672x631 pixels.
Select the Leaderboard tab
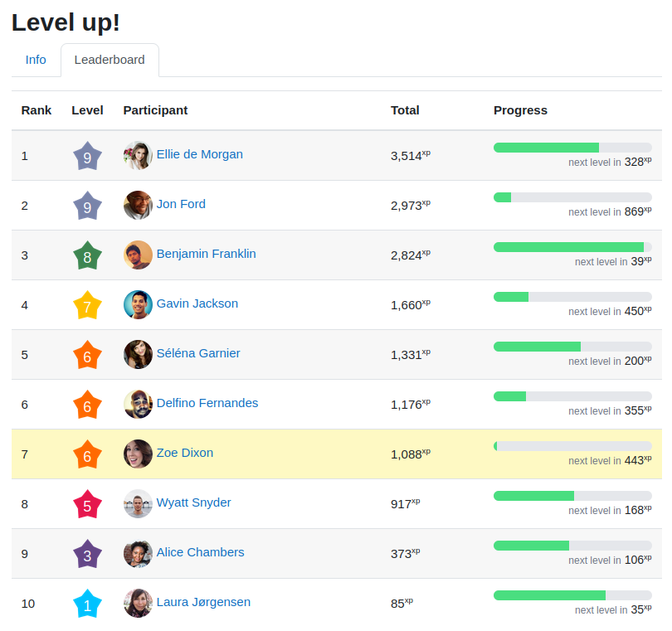click(x=109, y=60)
